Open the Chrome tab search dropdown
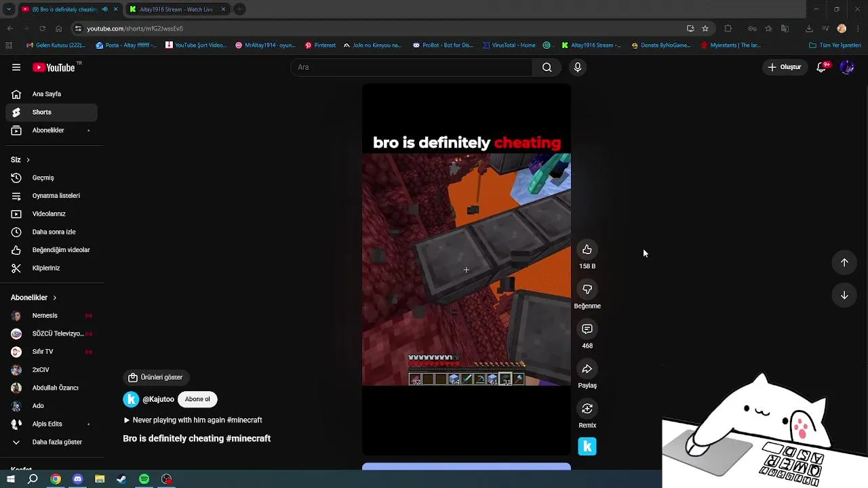Viewport: 868px width, 488px height. (x=9, y=9)
